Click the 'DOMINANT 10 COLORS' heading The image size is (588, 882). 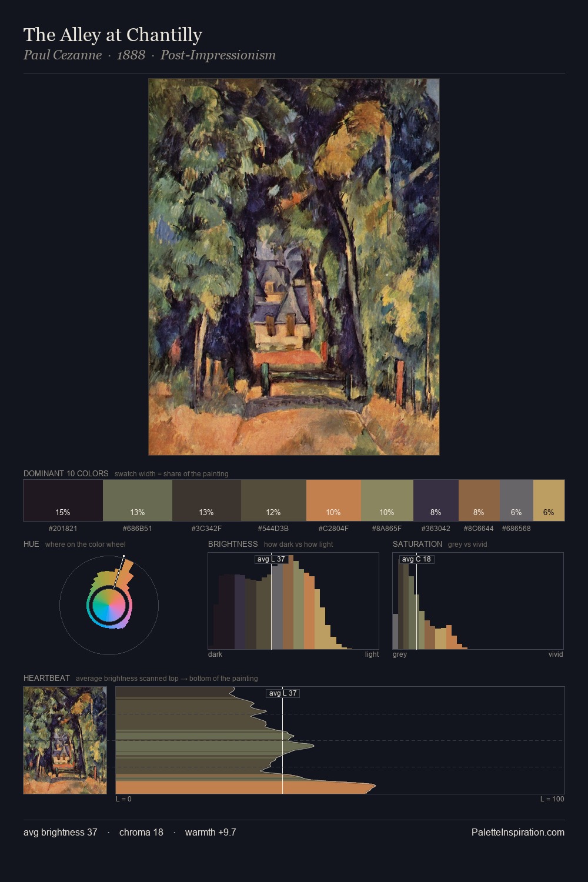tap(66, 473)
